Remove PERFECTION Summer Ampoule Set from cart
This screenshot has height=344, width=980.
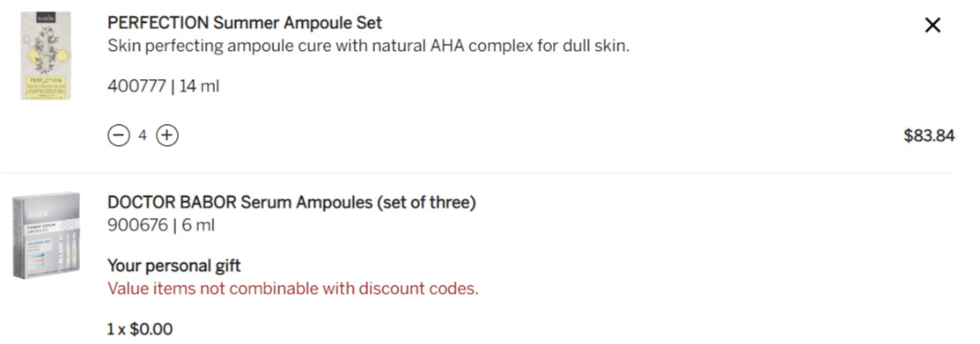click(x=932, y=25)
